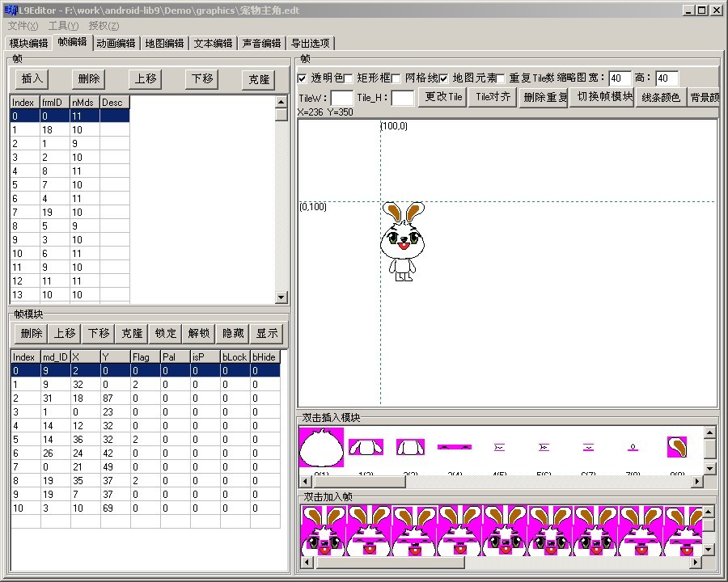Viewport: 728px width, 582px height.
Task: Switch to the 帧编辑 tab
Action: [x=73, y=42]
